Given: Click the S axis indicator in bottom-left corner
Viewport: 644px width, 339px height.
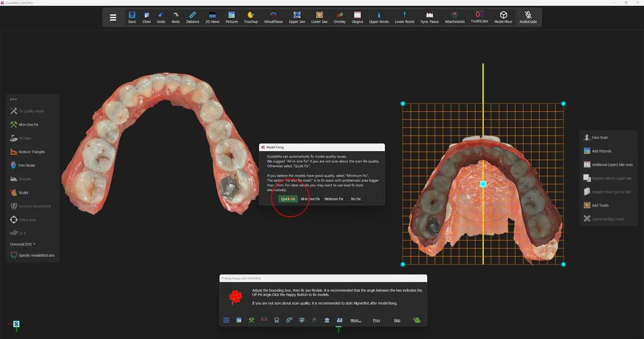Looking at the screenshot, I should (17, 324).
